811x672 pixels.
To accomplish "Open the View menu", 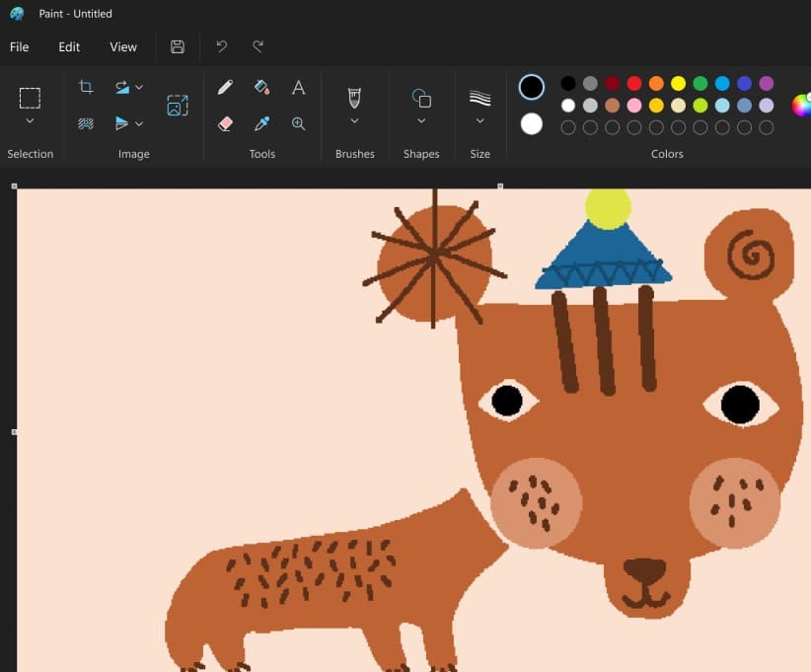I will 123,46.
